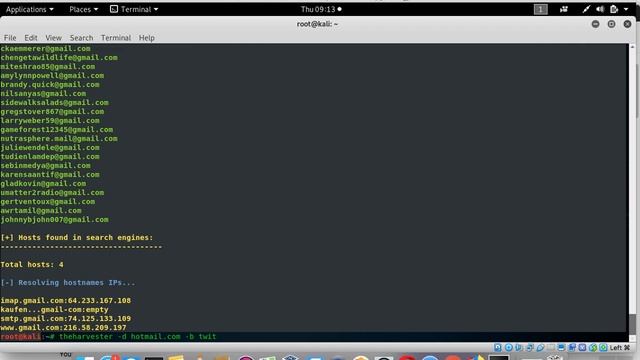Maximize the root@kali terminal window
Screen dimensions: 640x360
coord(611,24)
